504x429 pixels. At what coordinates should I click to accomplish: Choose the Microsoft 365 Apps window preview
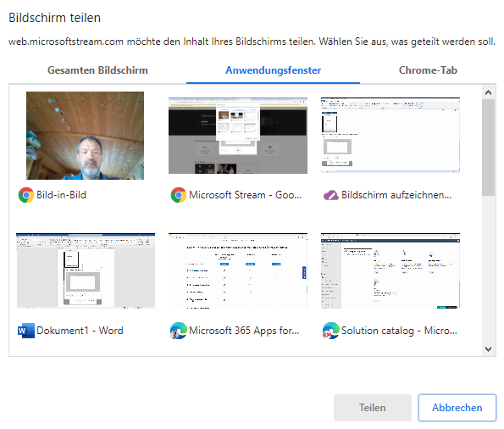click(238, 271)
